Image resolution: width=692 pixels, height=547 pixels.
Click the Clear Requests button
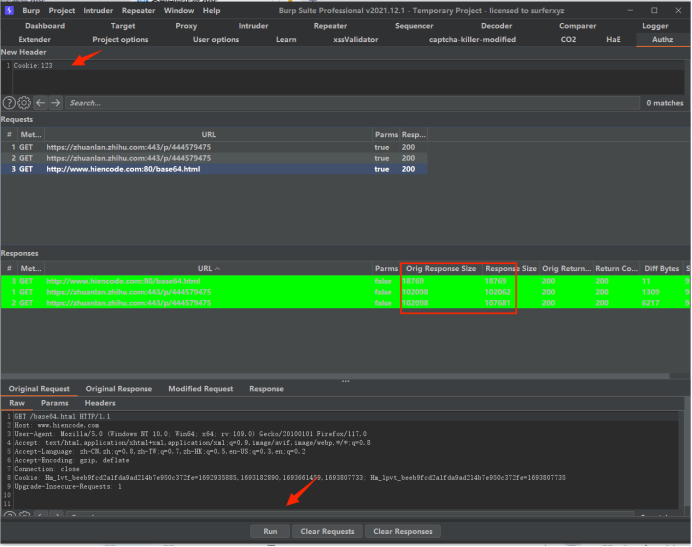point(327,531)
